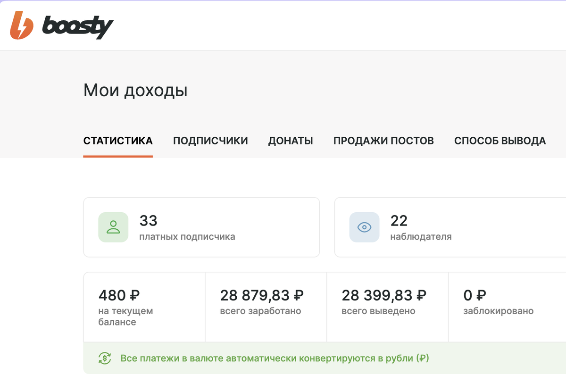Switch to the ПОДПИСЧИКИ tab
This screenshot has width=566, height=392.
coord(210,140)
